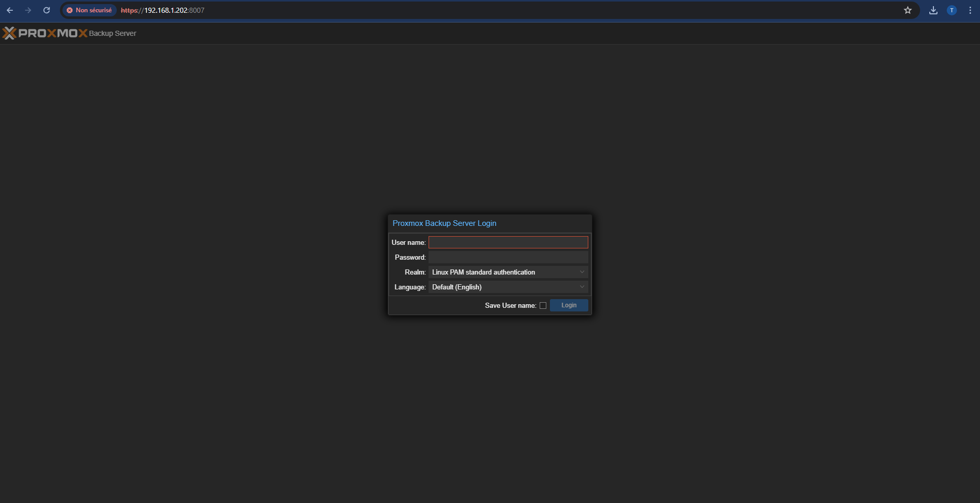The height and width of the screenshot is (503, 980).
Task: Click the browser back arrow
Action: (x=10, y=10)
